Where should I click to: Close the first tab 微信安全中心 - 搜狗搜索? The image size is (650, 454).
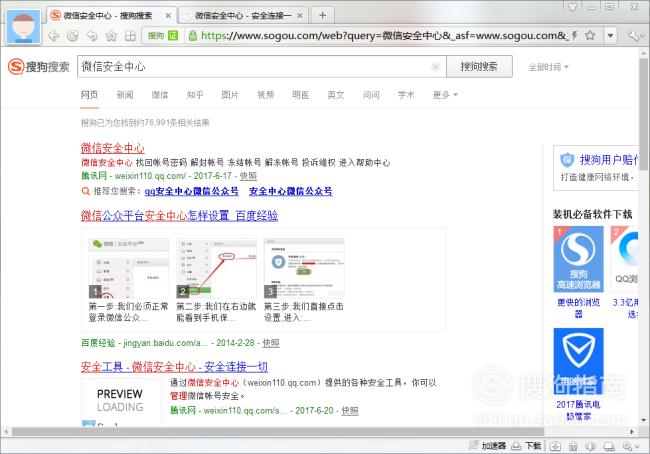(168, 16)
